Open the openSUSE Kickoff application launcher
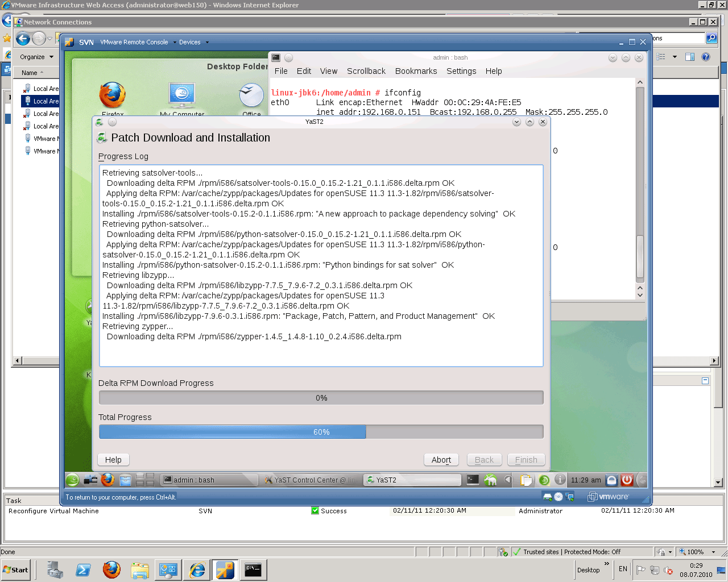Viewport: 728px width, 582px height. [x=72, y=480]
